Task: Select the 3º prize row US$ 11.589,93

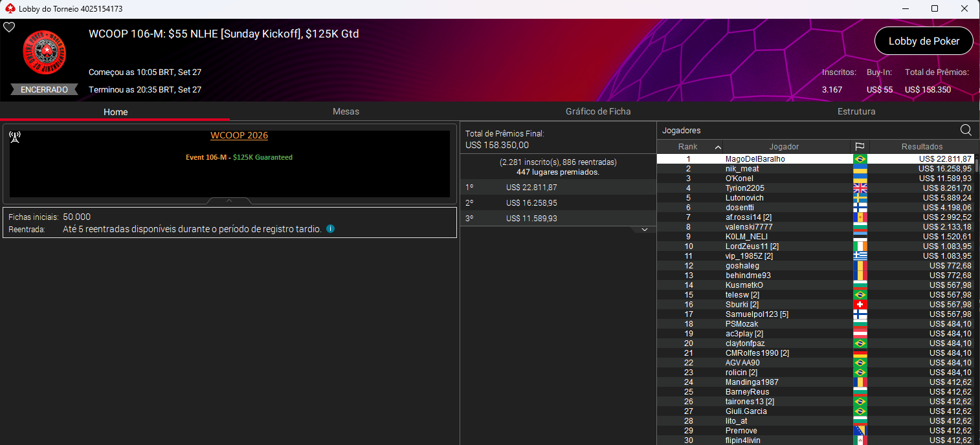Action: [558, 219]
